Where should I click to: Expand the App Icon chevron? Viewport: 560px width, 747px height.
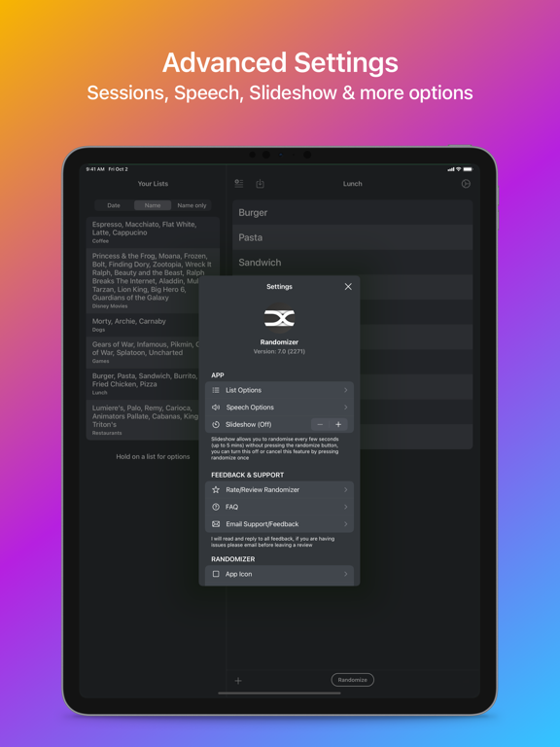tap(346, 574)
